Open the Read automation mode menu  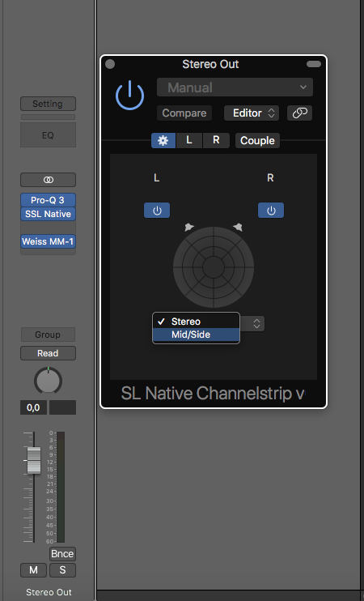(48, 353)
